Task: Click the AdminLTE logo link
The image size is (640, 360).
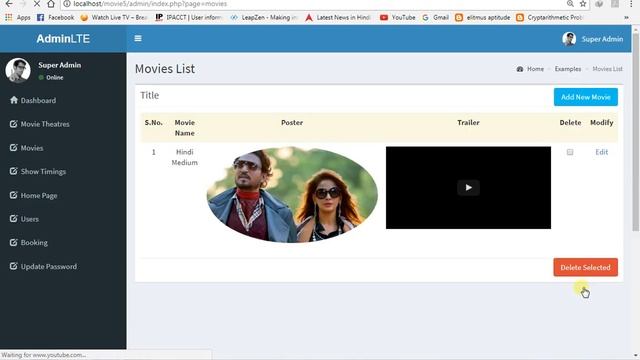Action: (63, 39)
